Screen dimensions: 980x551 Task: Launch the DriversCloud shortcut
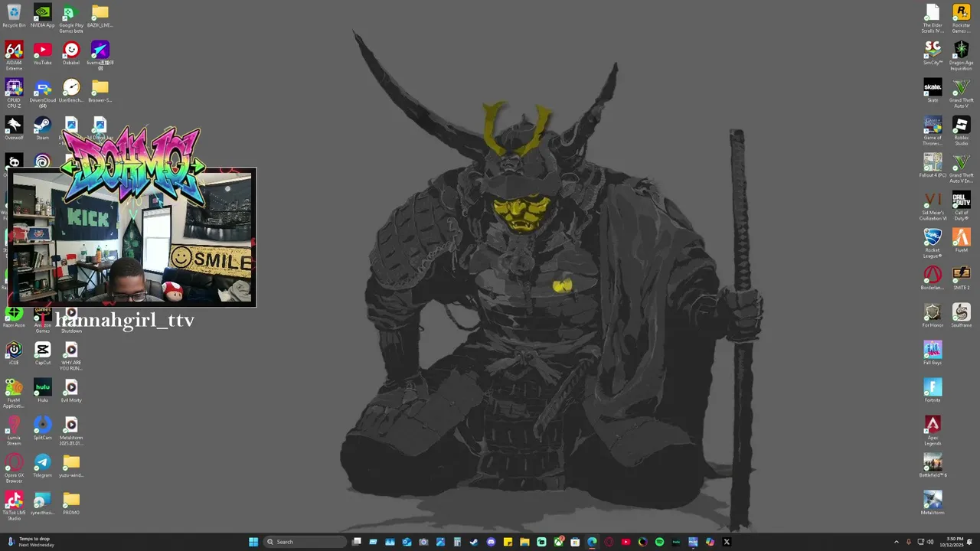point(43,93)
